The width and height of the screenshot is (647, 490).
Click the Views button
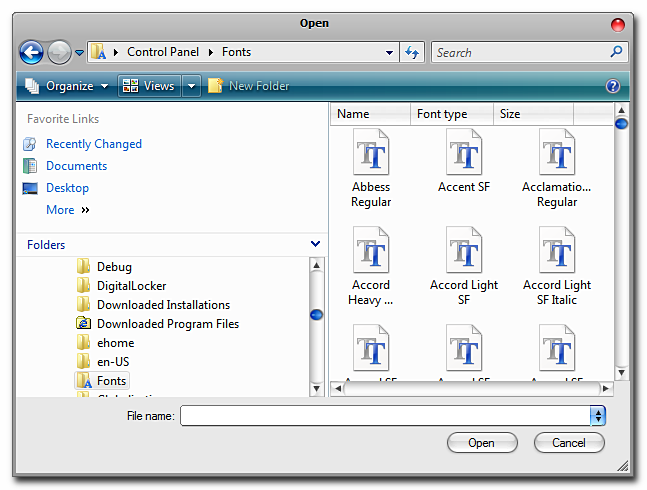[149, 86]
